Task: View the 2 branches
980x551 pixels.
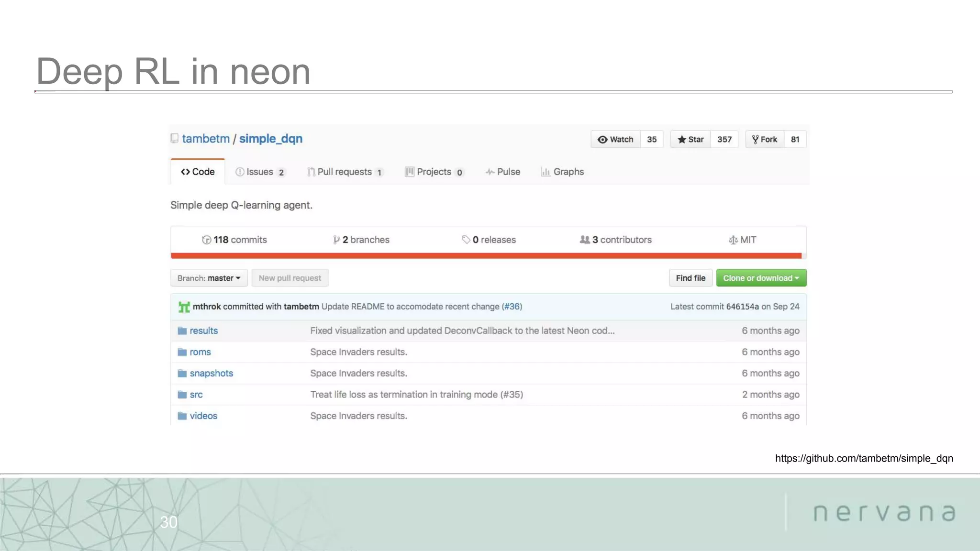Action: click(x=361, y=240)
